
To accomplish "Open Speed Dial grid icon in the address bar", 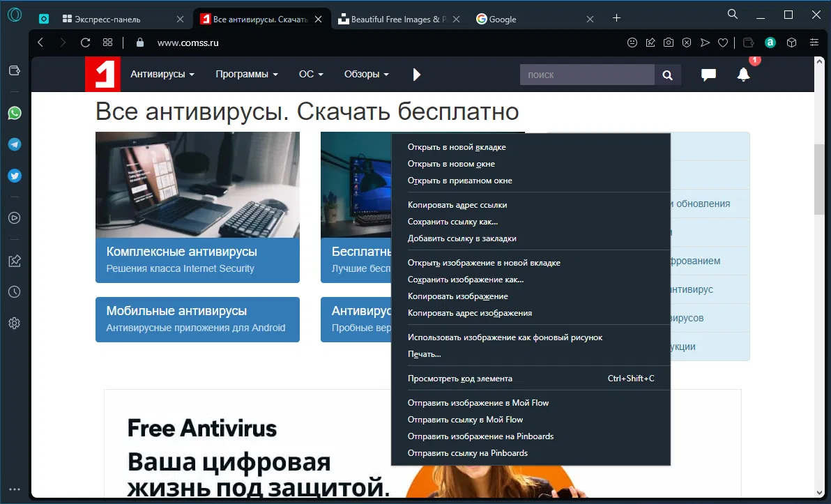I will coord(107,43).
